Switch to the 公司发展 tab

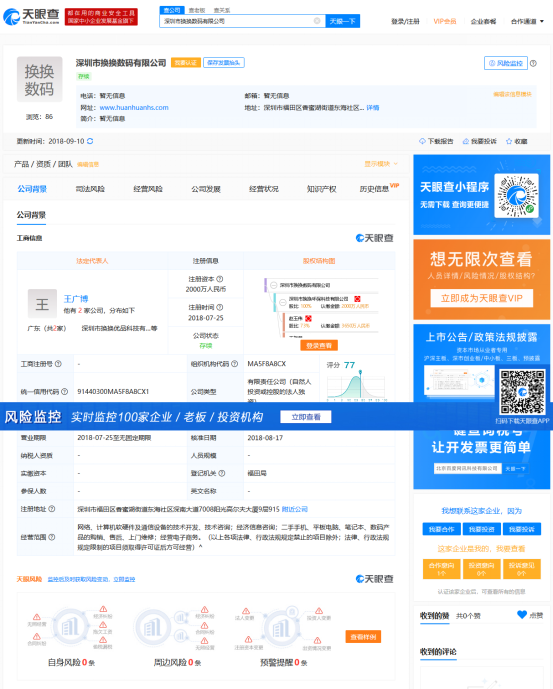coord(206,189)
